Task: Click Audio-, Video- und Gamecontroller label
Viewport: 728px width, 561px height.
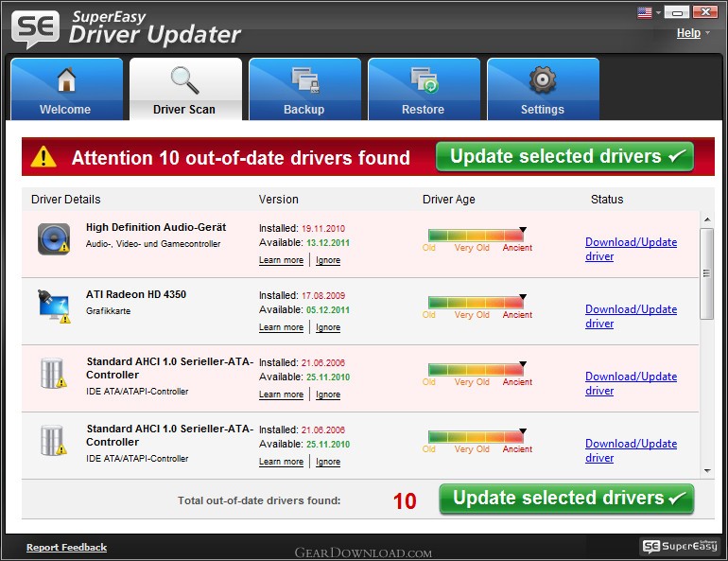Action: 153,244
